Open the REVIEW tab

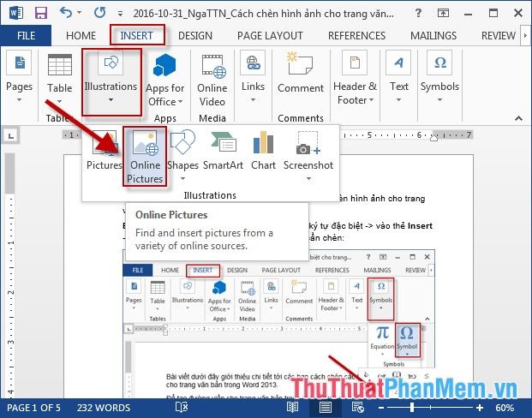pos(498,36)
